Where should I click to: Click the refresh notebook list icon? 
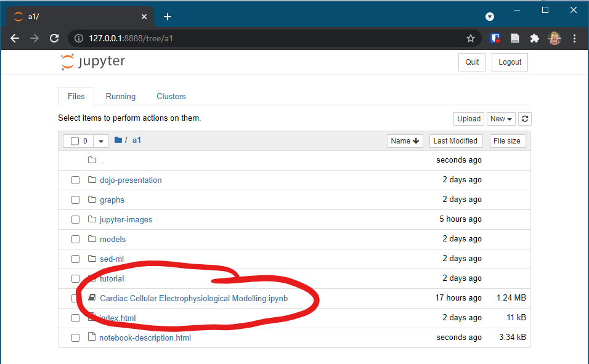524,119
